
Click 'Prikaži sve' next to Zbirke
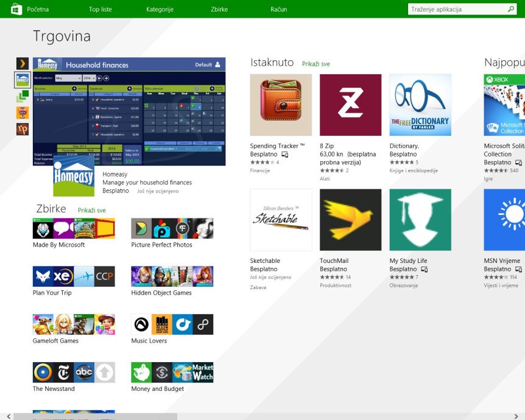tap(92, 210)
